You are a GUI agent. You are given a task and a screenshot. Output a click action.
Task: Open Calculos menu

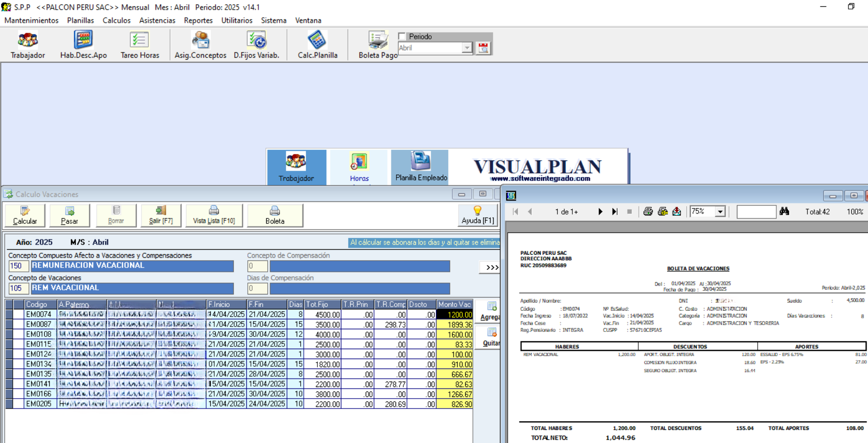pos(116,20)
